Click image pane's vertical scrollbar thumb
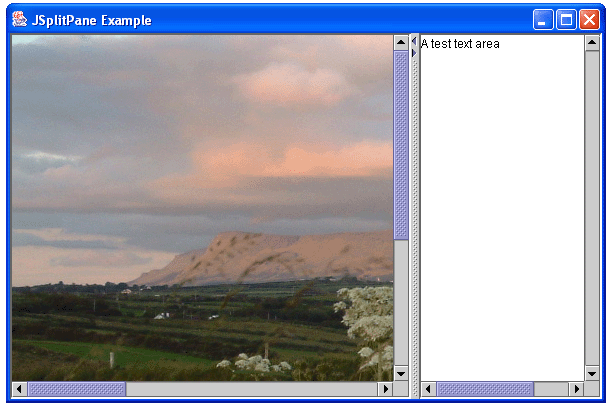The height and width of the screenshot is (406, 613). (x=401, y=145)
